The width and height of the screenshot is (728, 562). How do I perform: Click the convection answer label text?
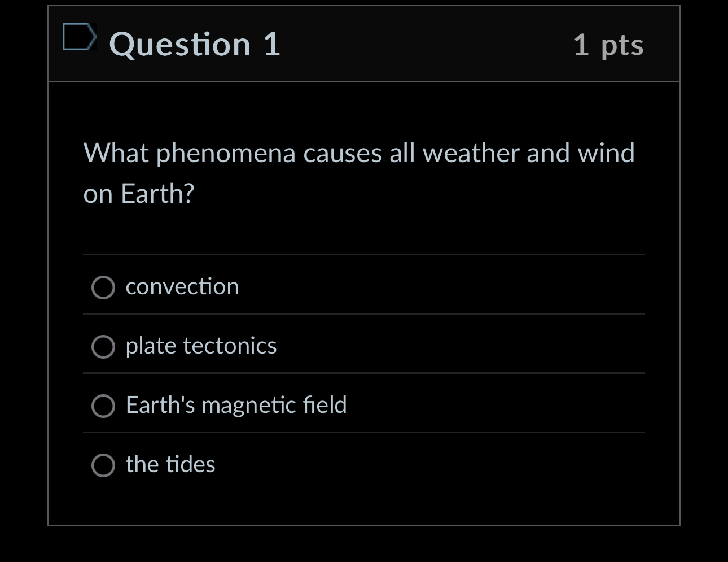click(182, 286)
